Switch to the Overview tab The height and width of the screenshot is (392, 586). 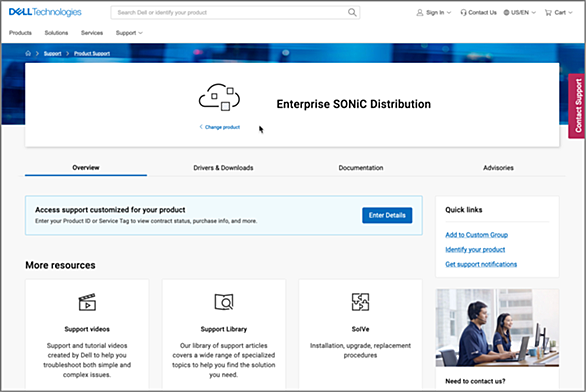(x=86, y=167)
